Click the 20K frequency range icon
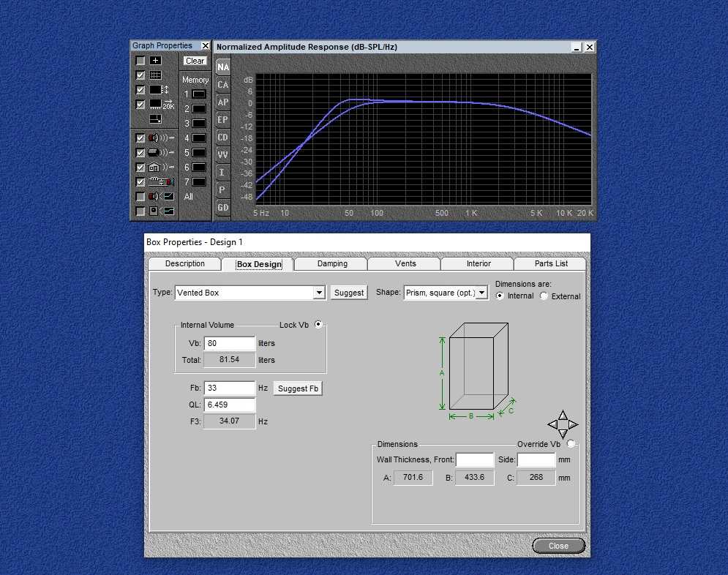The width and height of the screenshot is (728, 575). point(162,105)
